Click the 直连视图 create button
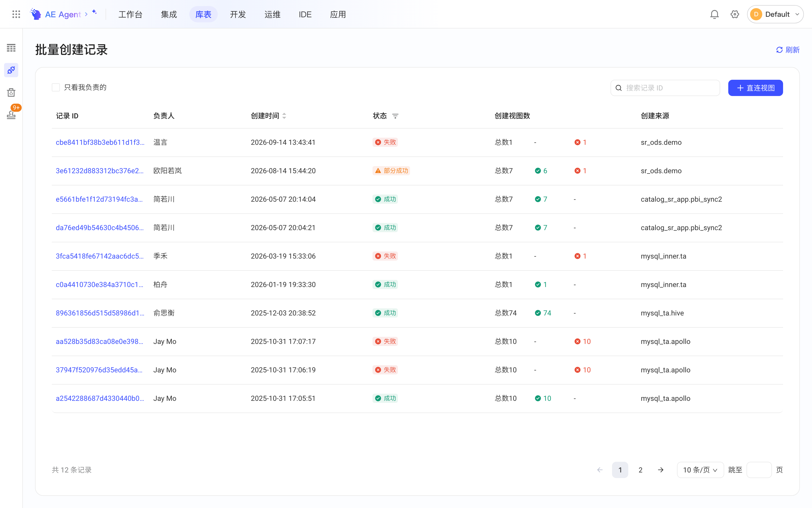The height and width of the screenshot is (508, 812). [x=755, y=88]
